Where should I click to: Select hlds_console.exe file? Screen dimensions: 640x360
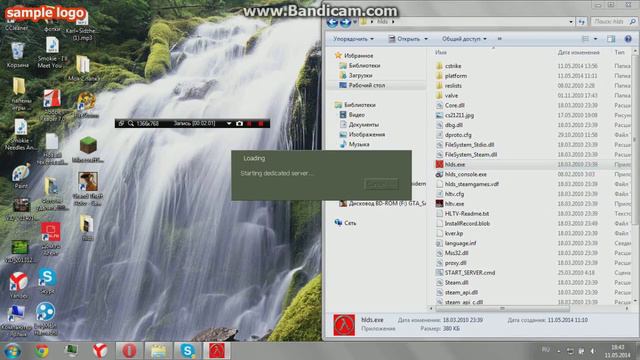[465, 174]
